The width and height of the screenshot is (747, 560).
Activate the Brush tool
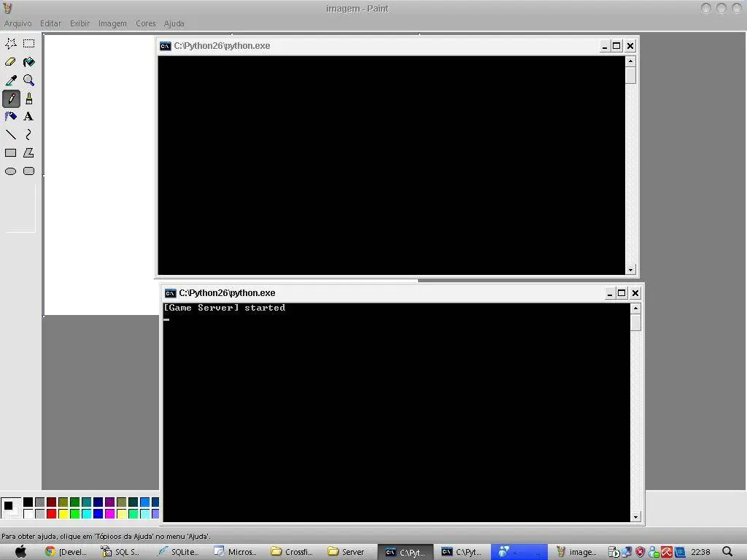(x=28, y=98)
